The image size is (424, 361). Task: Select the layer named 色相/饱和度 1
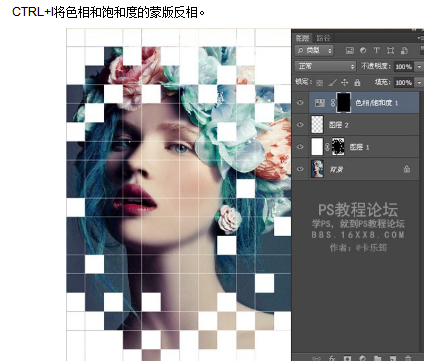(x=377, y=103)
